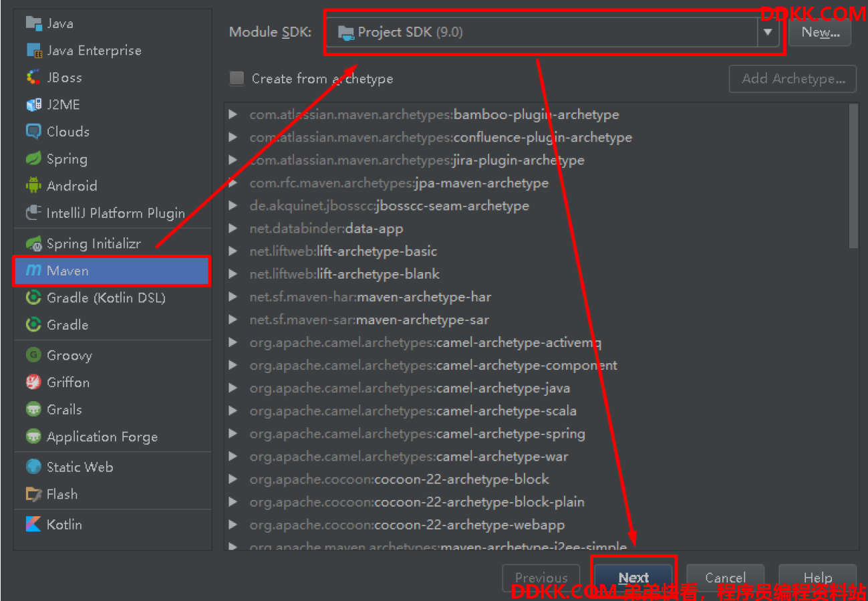Expand lift-archetype-blank entry
This screenshot has height=601, width=868.
click(x=233, y=273)
